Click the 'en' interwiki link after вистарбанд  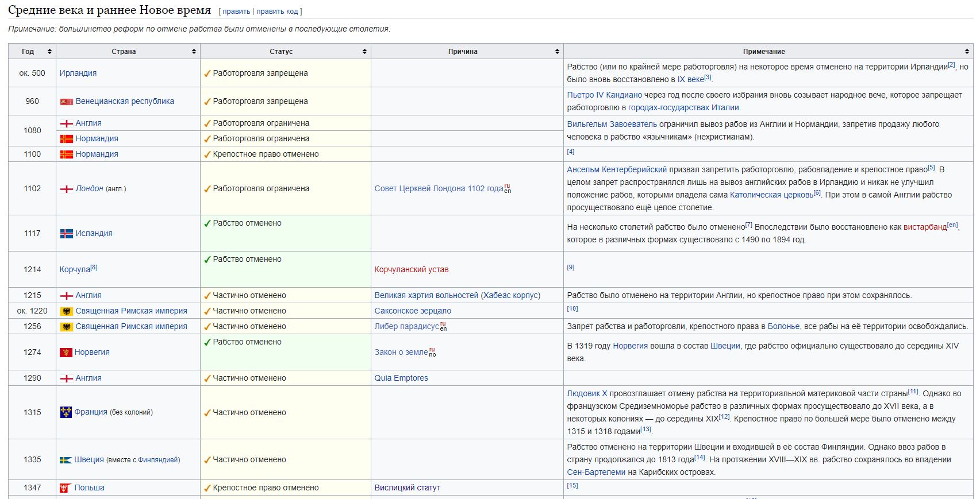click(952, 225)
